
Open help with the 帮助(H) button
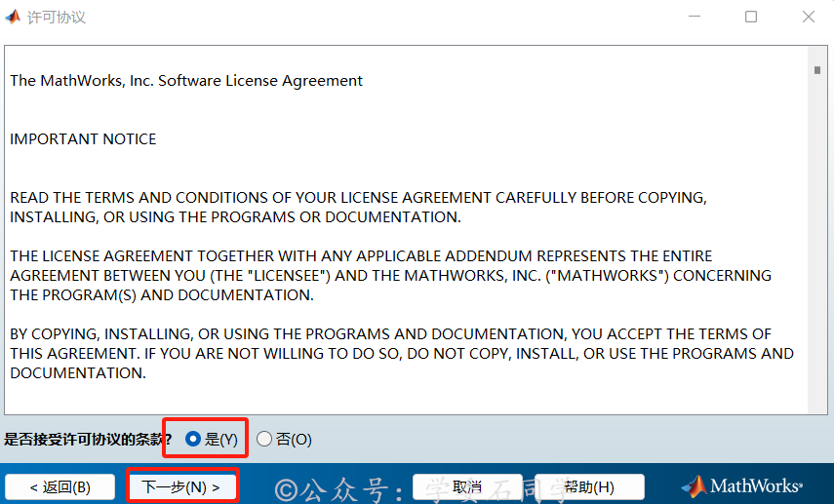589,486
